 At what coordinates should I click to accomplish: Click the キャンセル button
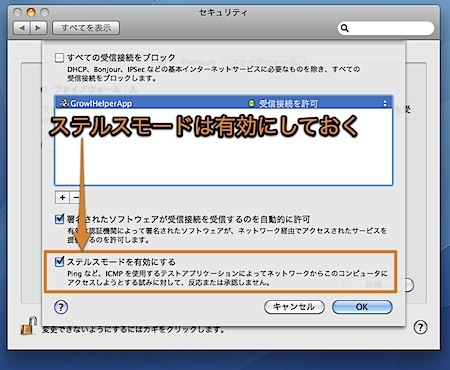pos(294,307)
